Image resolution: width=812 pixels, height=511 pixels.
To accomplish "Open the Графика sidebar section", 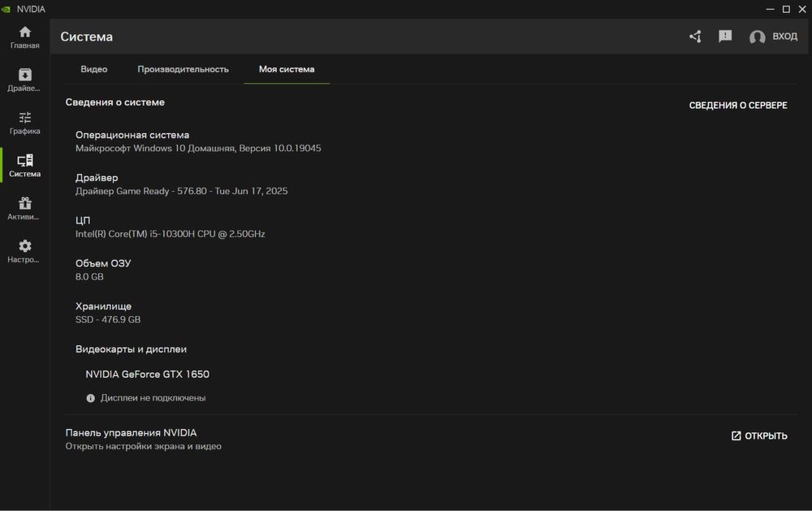I will click(x=25, y=123).
